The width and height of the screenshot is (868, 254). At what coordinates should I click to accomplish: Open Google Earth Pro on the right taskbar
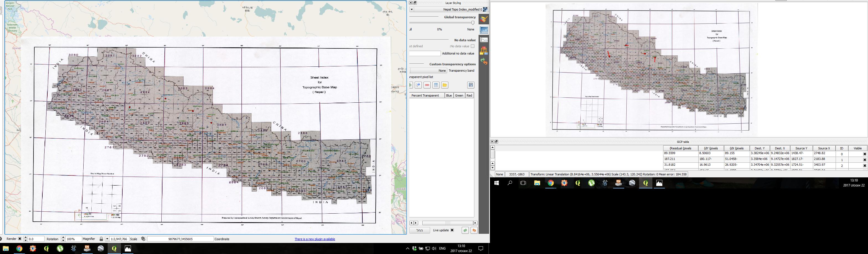tap(632, 183)
